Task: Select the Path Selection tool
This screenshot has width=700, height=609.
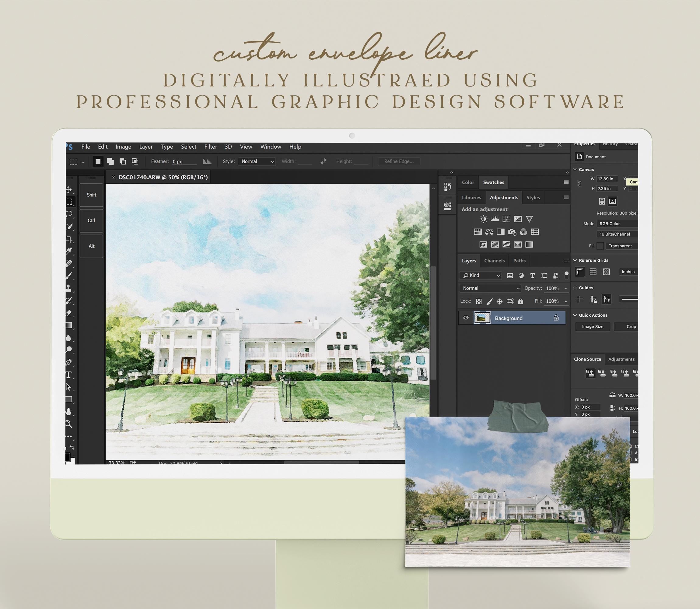Action: pos(68,387)
